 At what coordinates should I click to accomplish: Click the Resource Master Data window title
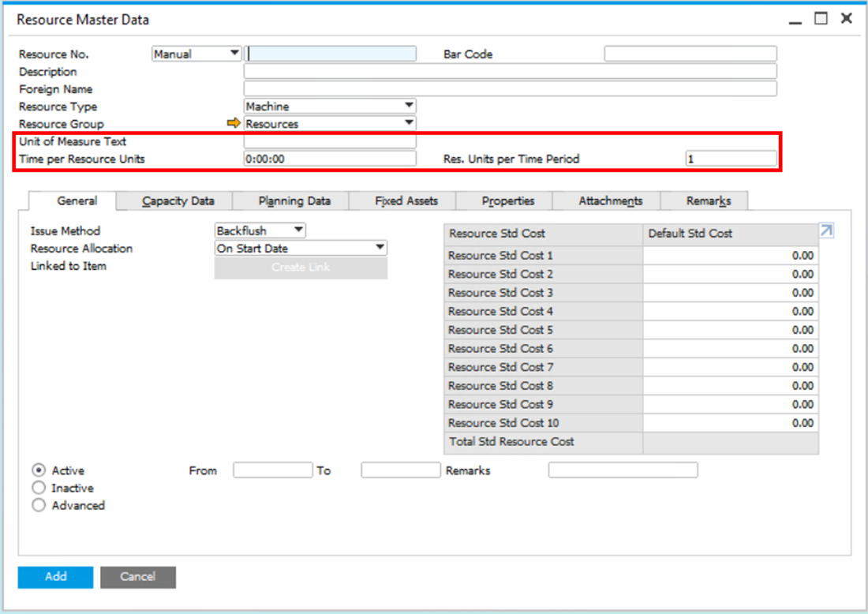coord(83,20)
